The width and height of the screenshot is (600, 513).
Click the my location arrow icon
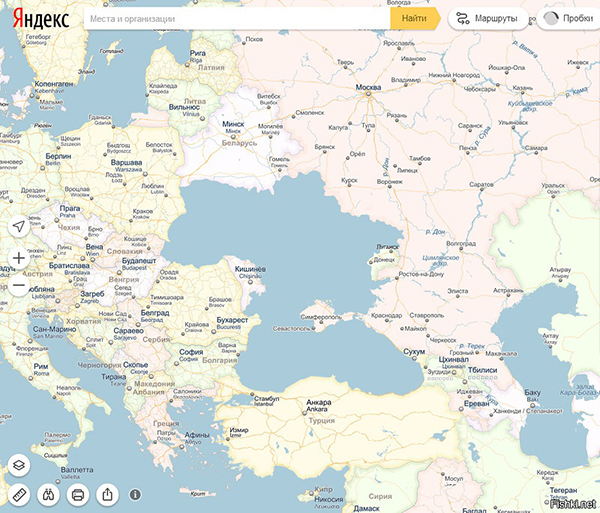[18, 226]
